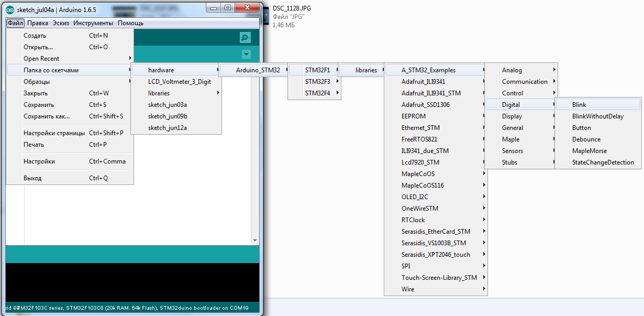Expand the libraries sketchbook submenu
Viewport: 644px width, 316px height.
pos(176,93)
